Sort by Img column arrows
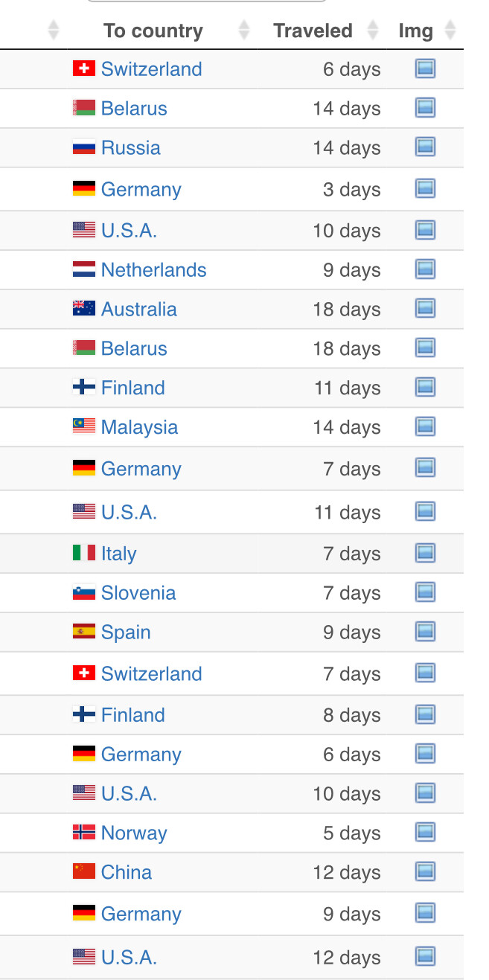This screenshot has height=980, width=489. click(450, 31)
